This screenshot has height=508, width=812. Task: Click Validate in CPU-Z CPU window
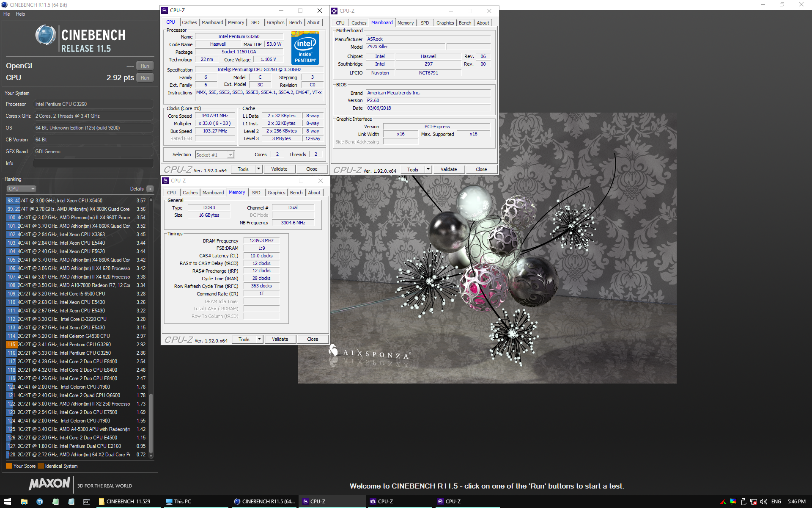(279, 169)
